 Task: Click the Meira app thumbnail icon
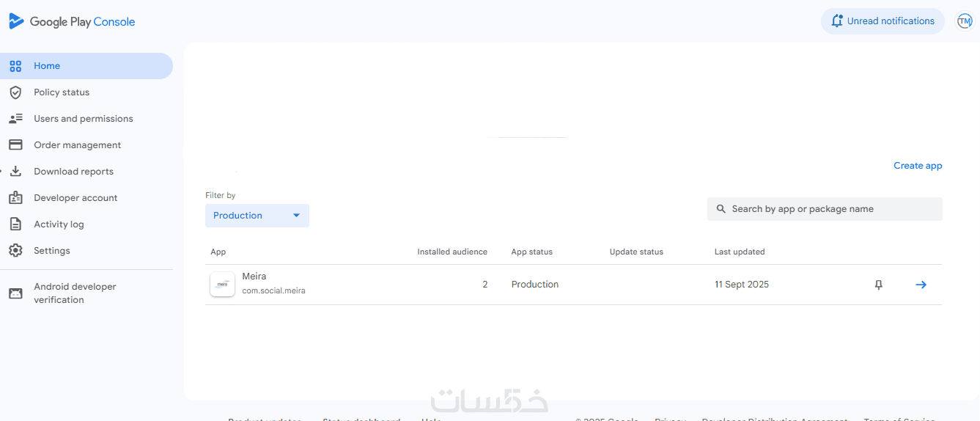coord(222,285)
